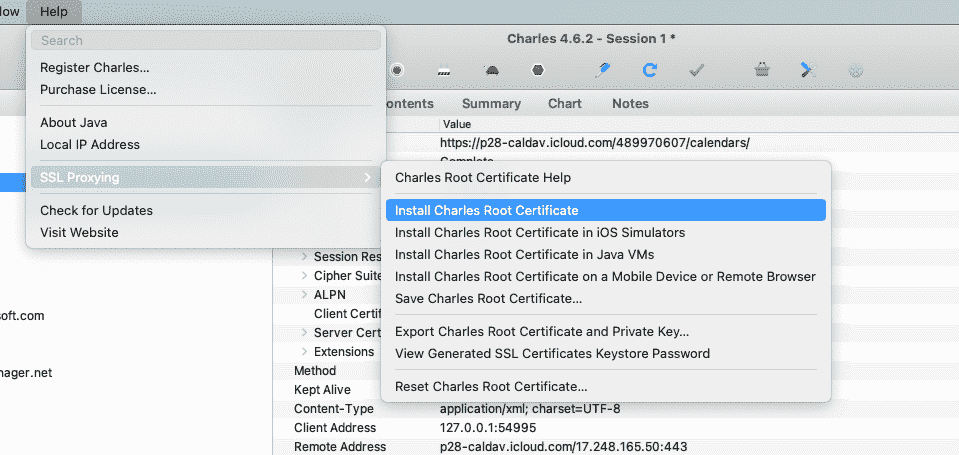This screenshot has height=455, width=959.
Task: Select the Kept Alive row
Action: click(322, 390)
